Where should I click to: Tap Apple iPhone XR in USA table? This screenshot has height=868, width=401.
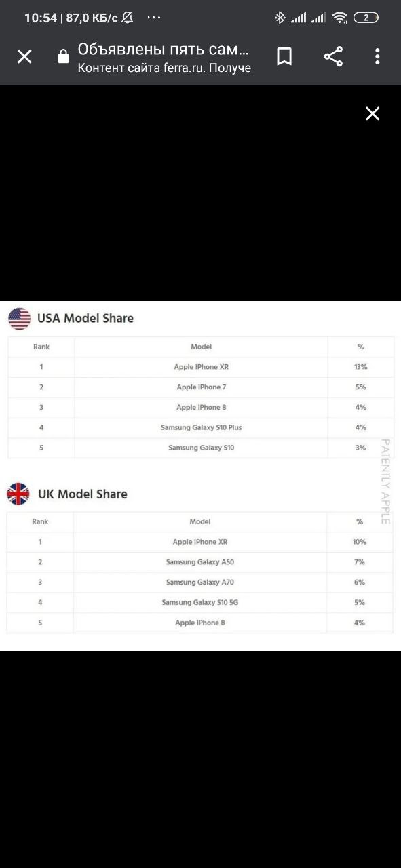(202, 367)
